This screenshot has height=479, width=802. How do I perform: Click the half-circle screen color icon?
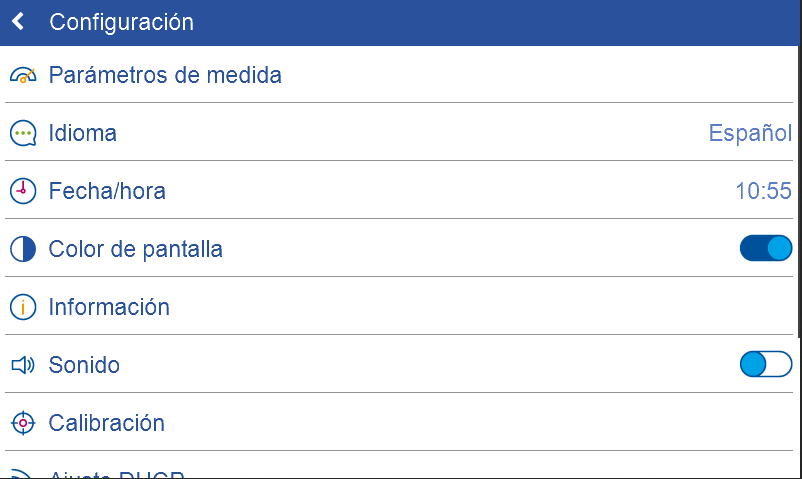coord(22,249)
